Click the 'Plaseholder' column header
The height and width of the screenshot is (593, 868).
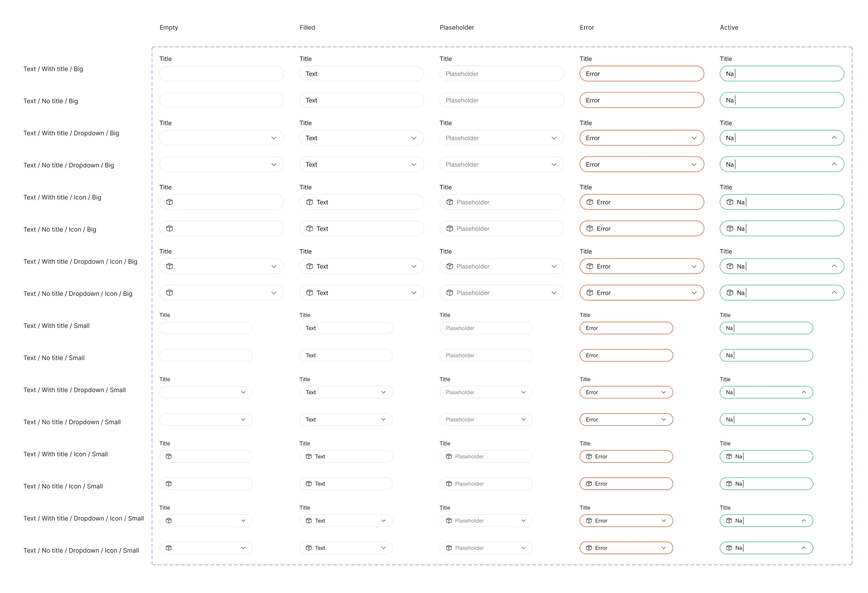click(x=457, y=27)
